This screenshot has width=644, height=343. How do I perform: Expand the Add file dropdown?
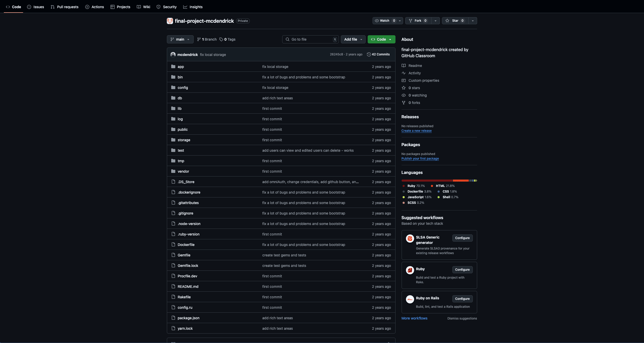(x=353, y=39)
